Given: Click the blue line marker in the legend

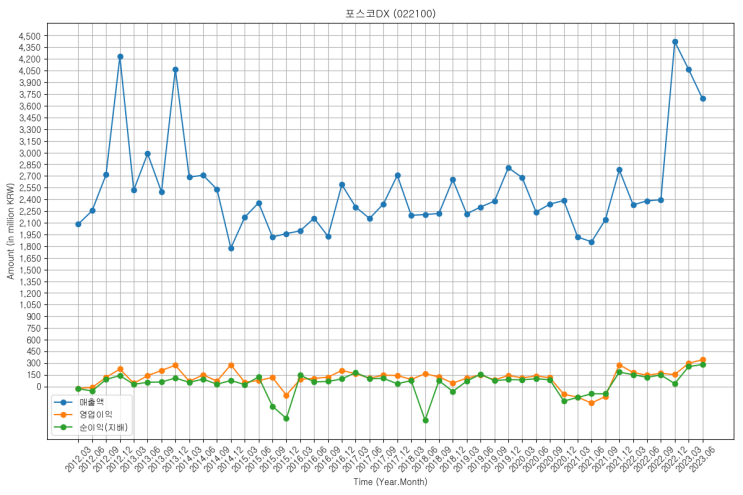Looking at the screenshot, I should 63,403.
